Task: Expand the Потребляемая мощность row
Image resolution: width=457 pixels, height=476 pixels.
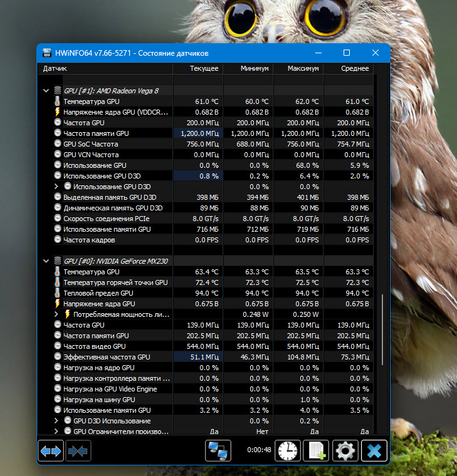Action: pyautogui.click(x=56, y=314)
